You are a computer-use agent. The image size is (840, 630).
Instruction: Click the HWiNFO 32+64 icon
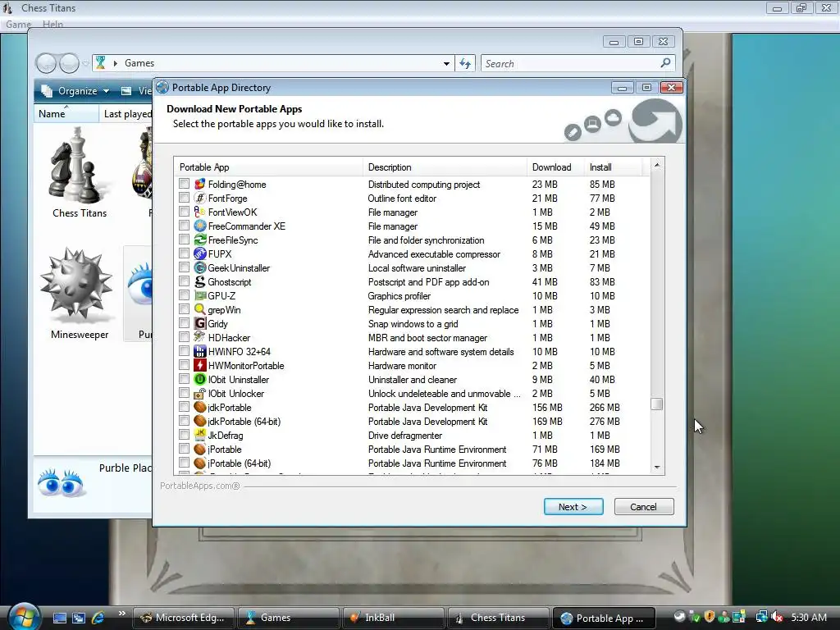(200, 351)
